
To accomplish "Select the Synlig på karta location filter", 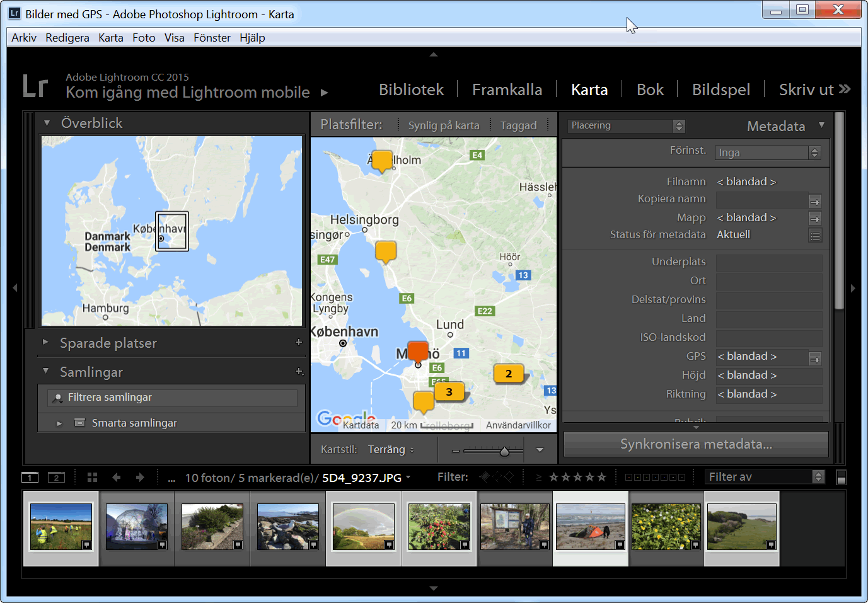I will pyautogui.click(x=443, y=125).
